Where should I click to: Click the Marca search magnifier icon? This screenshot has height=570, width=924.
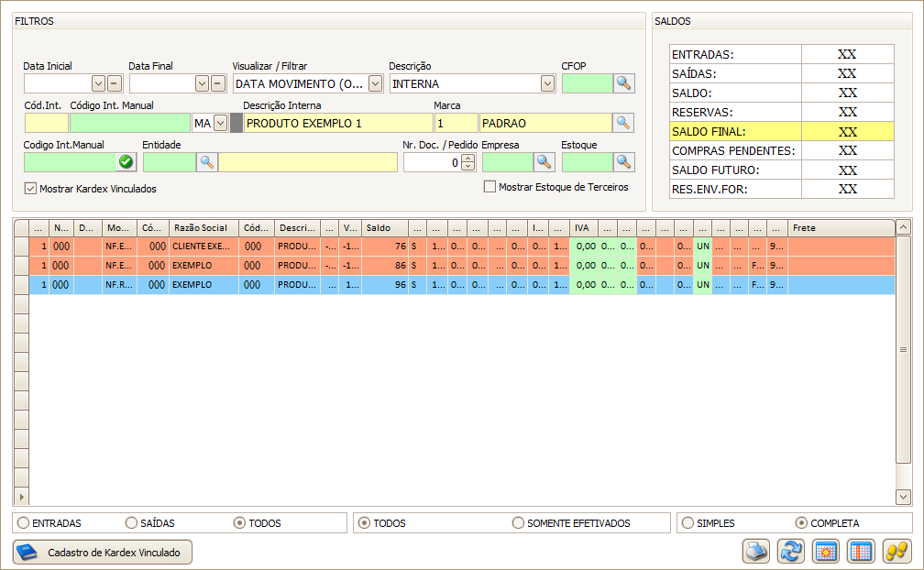point(623,123)
